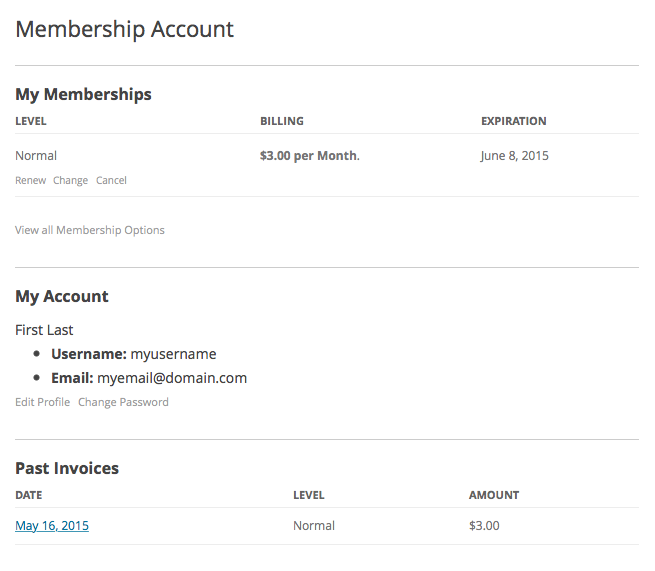Click the BILLING column header

(282, 121)
